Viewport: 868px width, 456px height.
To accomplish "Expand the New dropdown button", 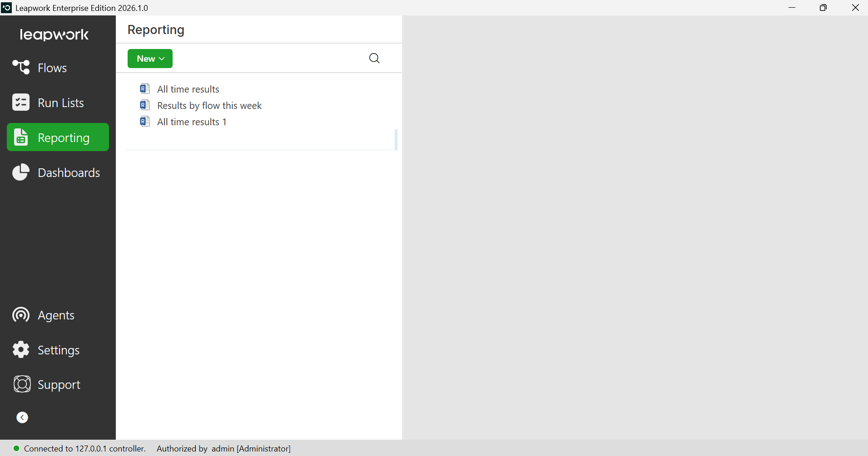I will click(x=150, y=59).
